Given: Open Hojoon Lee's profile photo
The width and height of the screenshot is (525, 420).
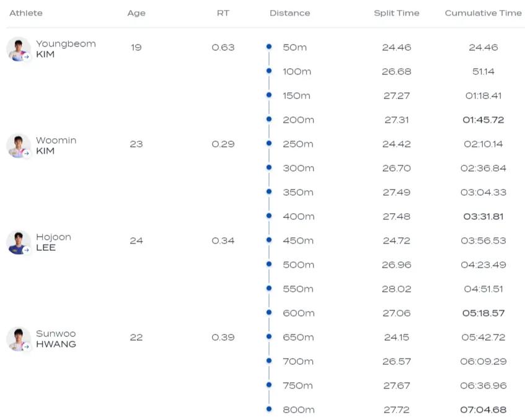Looking at the screenshot, I should tap(19, 242).
